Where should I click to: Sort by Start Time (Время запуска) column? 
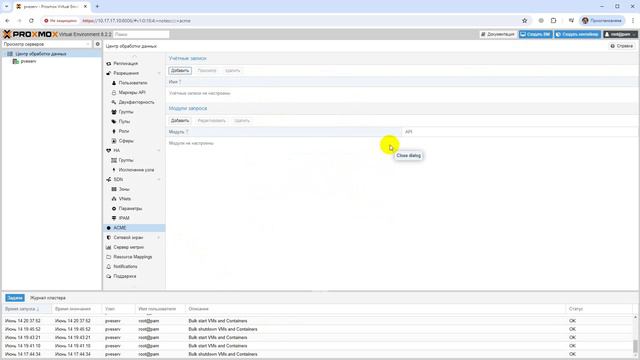click(27, 309)
